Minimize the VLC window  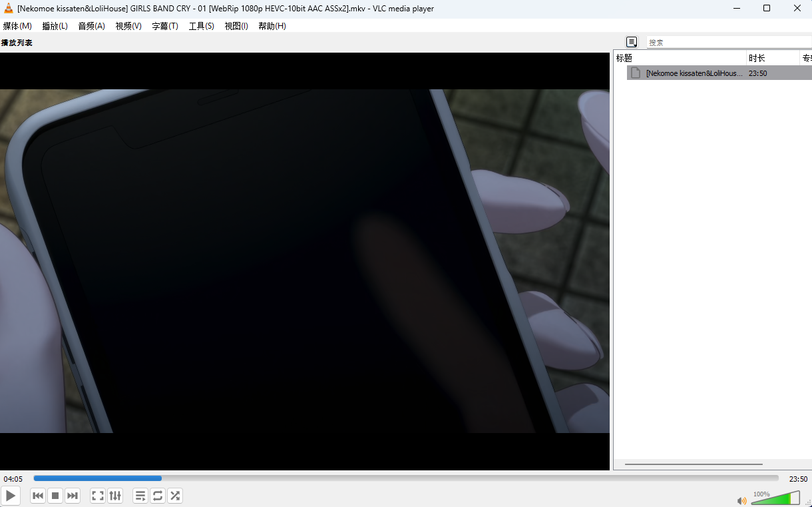pyautogui.click(x=736, y=9)
